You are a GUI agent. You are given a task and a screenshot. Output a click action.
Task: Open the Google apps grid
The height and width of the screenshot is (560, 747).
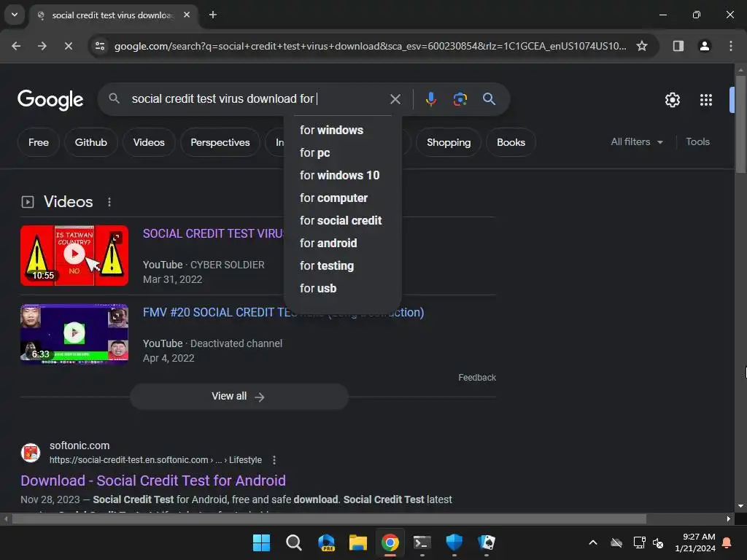pos(705,99)
